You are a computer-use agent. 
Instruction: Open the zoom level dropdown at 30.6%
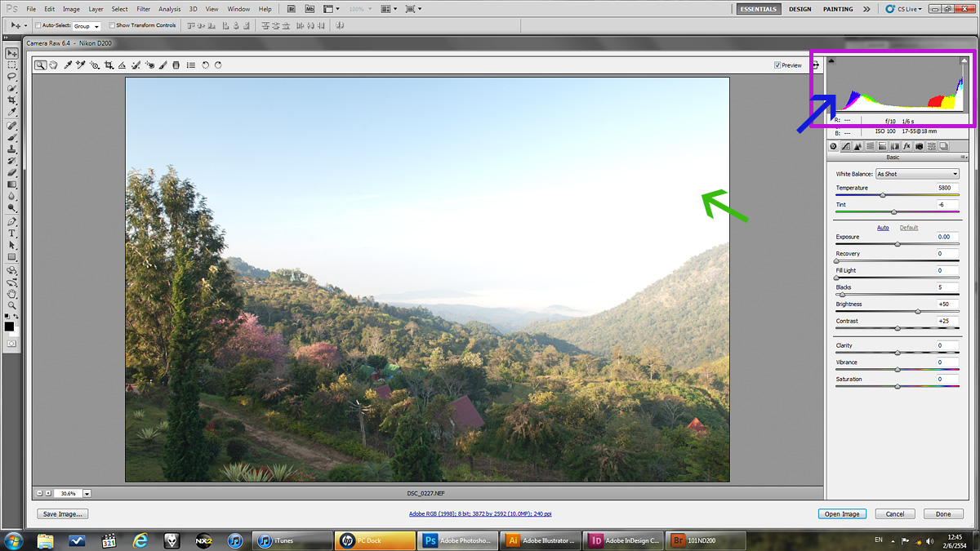coord(87,494)
